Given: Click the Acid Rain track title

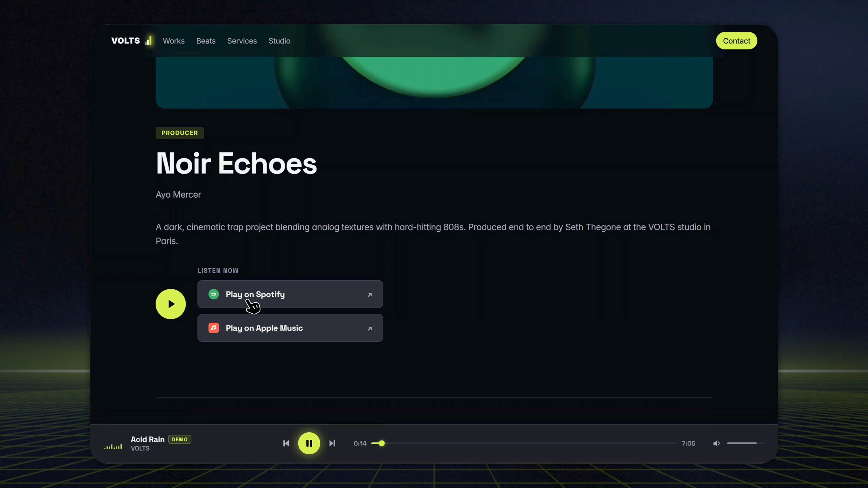Looking at the screenshot, I should point(148,439).
